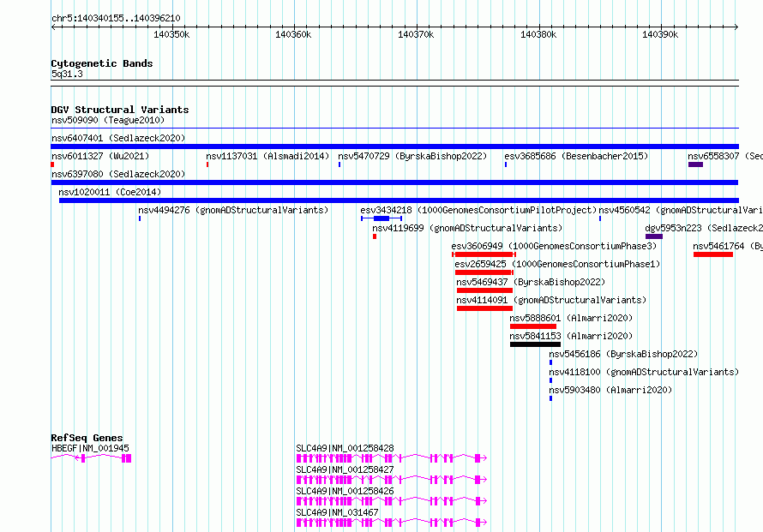
Task: Click the nsv6558307 variant label
Action: pyautogui.click(x=725, y=156)
